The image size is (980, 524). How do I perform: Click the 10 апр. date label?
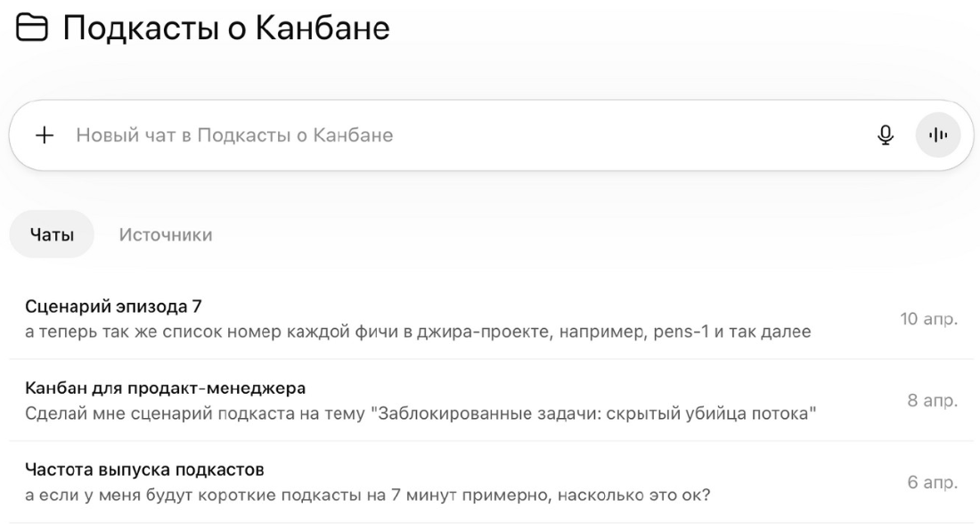pyautogui.click(x=928, y=319)
